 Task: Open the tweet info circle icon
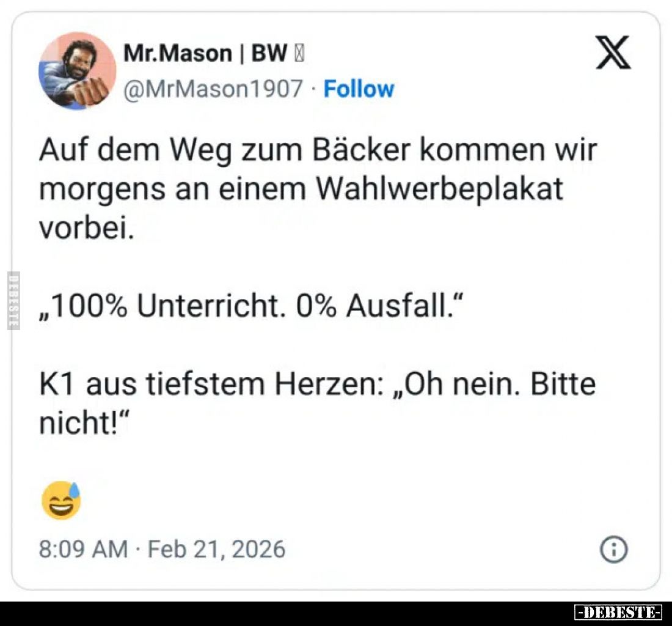tap(614, 549)
